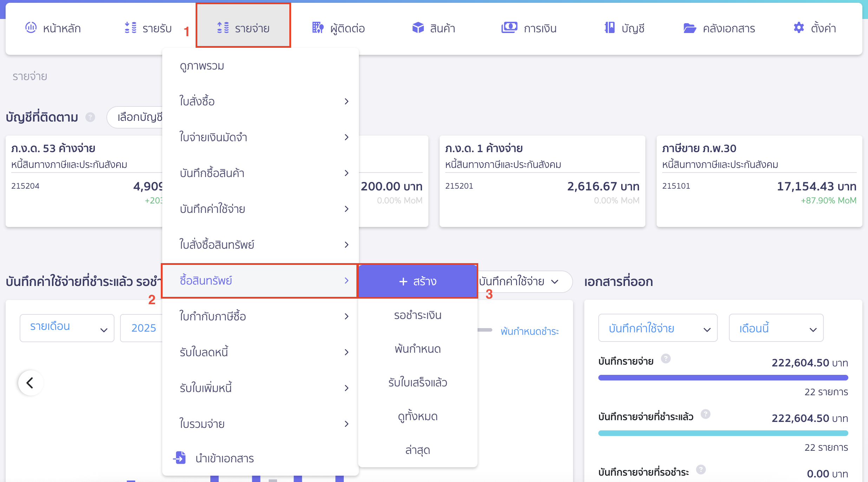Open the ภ.ง.ด. 1 ค้างจ่าย account card
This screenshot has height=482, width=868.
(x=542, y=181)
